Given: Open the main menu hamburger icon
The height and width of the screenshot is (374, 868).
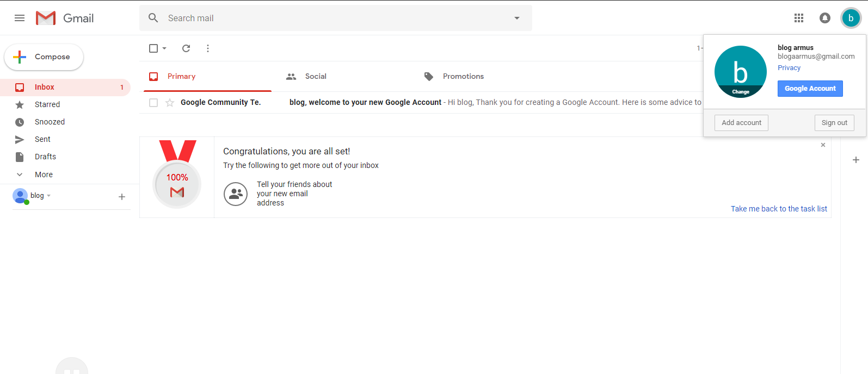Looking at the screenshot, I should [x=20, y=18].
